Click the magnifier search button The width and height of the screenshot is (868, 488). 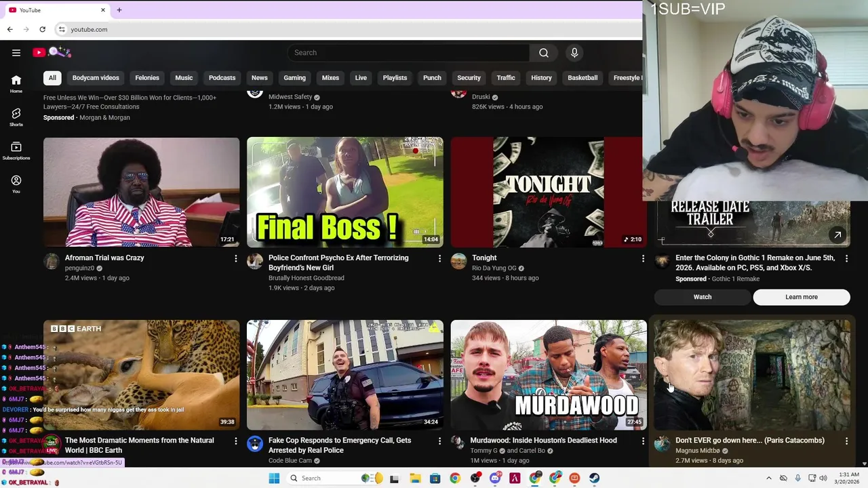(544, 53)
